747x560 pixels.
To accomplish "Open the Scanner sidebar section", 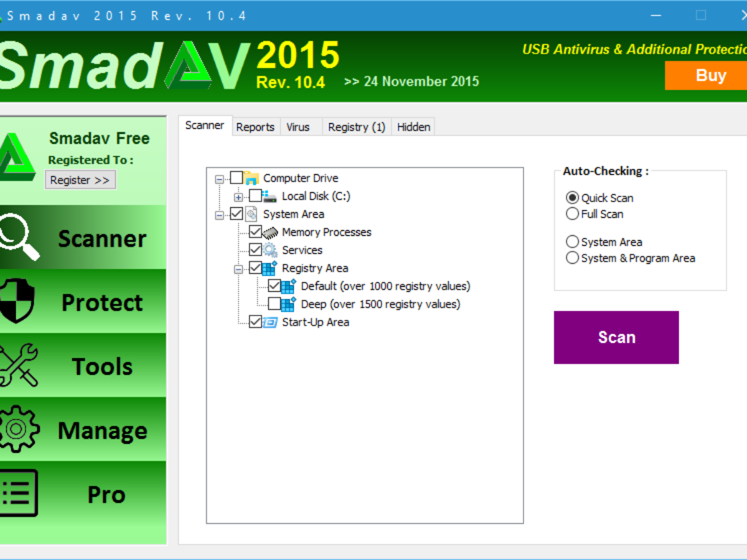I will click(83, 238).
